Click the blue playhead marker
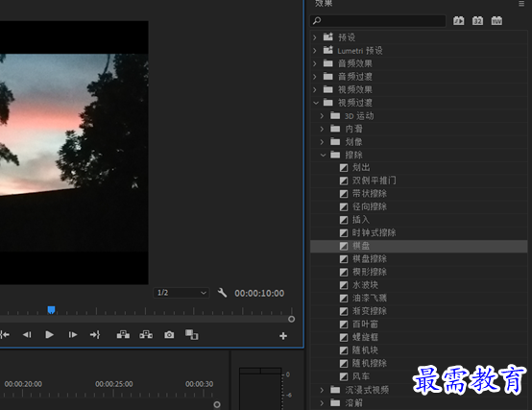The width and height of the screenshot is (532, 410). (51, 310)
